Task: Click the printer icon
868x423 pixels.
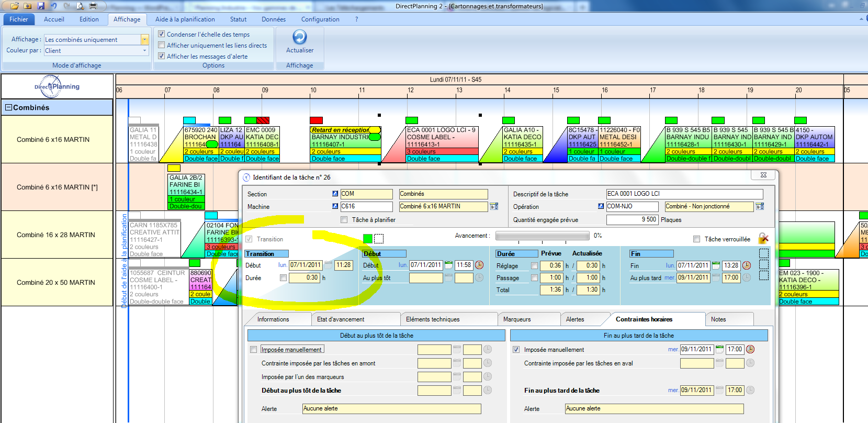Action: [93, 6]
